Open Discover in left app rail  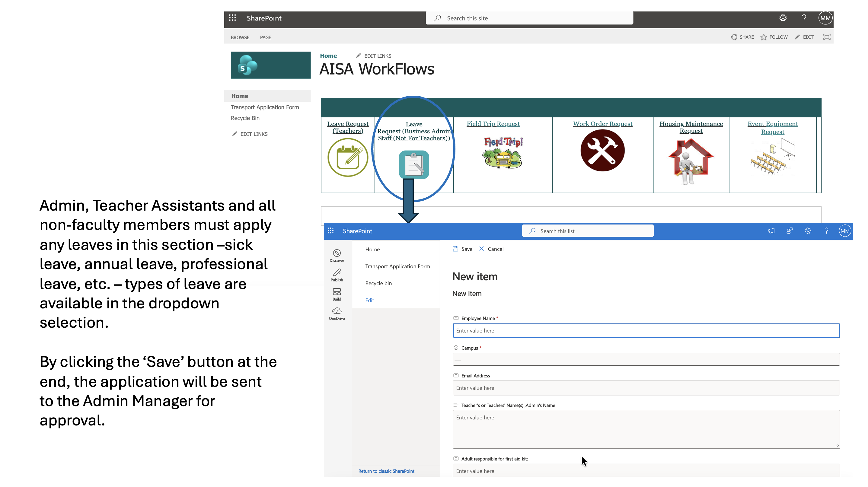coord(337,256)
